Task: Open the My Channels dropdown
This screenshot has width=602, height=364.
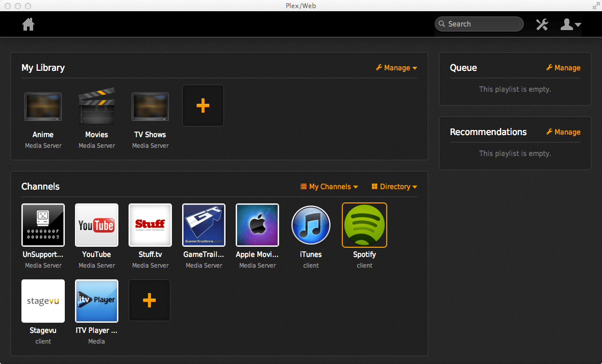Action: pos(329,187)
